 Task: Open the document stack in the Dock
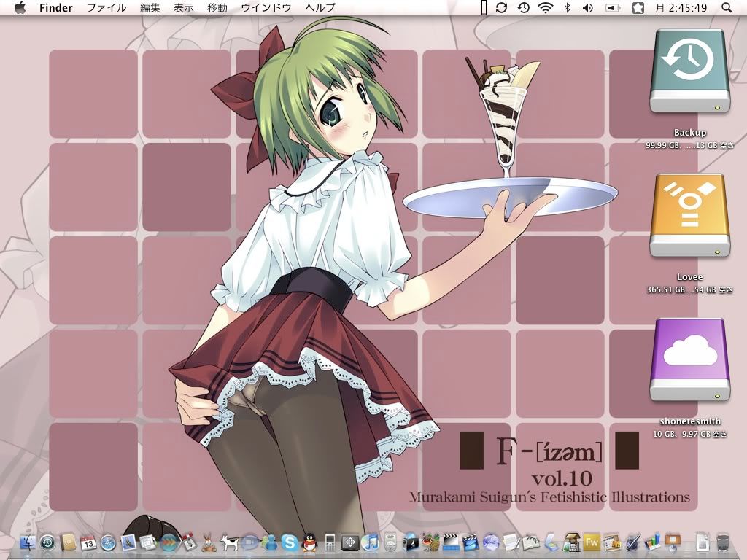(703, 542)
